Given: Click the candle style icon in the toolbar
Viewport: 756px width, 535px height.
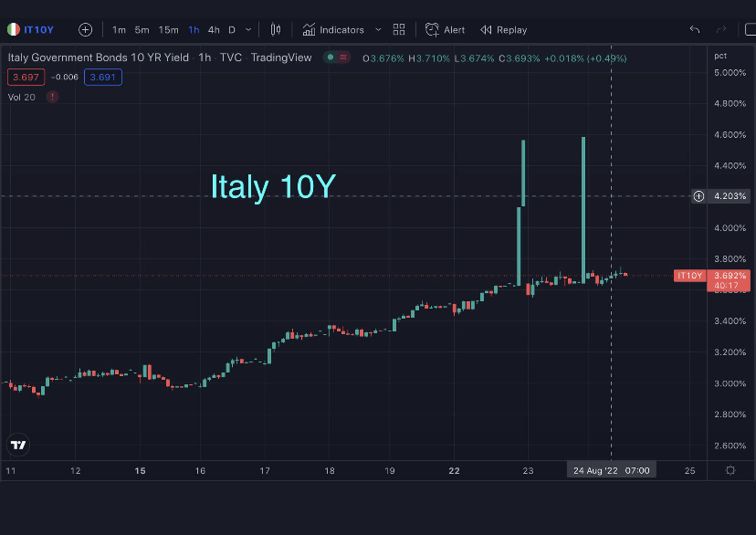Looking at the screenshot, I should tap(275, 29).
